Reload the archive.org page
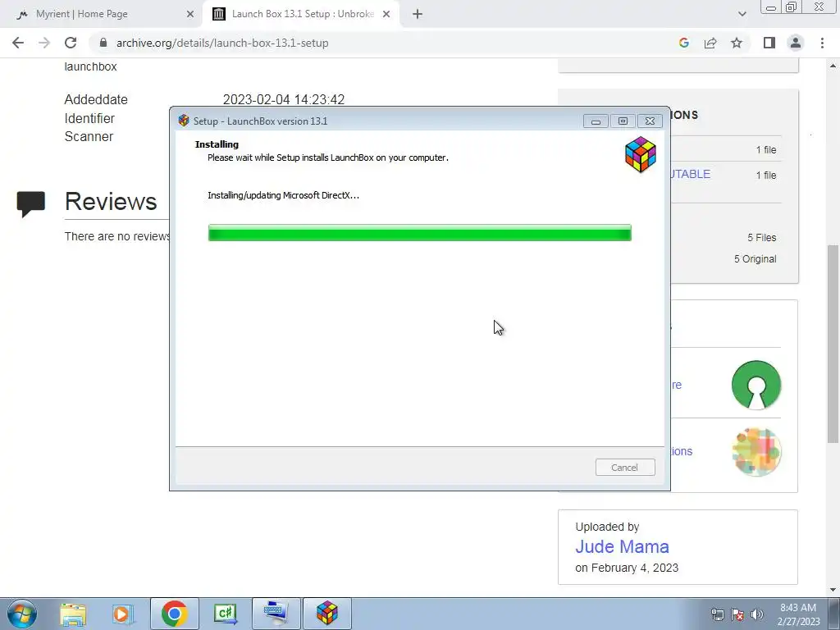This screenshot has height=630, width=840. click(71, 43)
